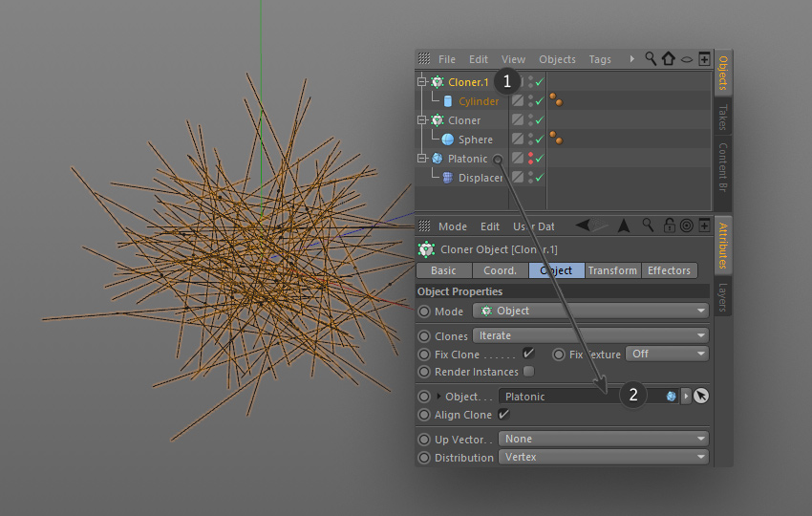This screenshot has width=812, height=516.
Task: Open the Transform tab
Action: 612,270
